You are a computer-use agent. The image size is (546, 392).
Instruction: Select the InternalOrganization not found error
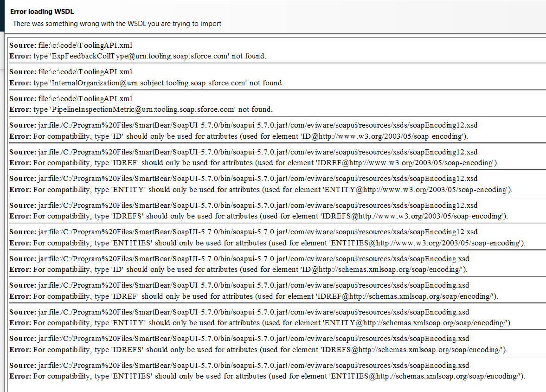[146, 83]
